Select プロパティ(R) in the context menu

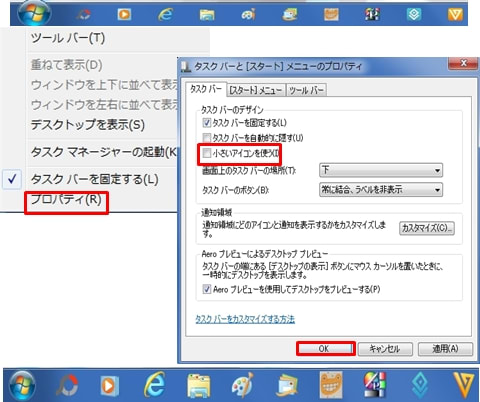(x=66, y=200)
